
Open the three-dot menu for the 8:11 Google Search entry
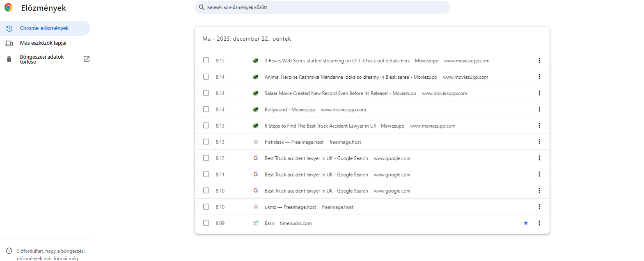point(539,174)
